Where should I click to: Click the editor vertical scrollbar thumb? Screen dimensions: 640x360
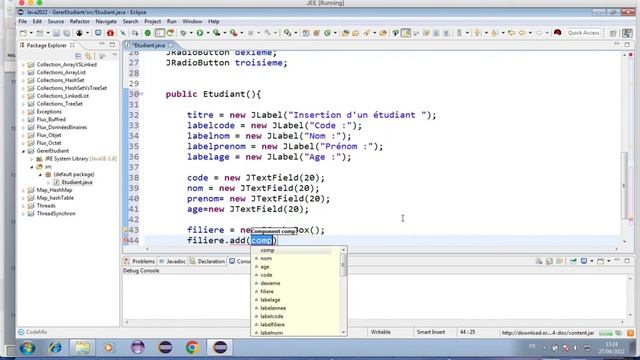pos(624,186)
